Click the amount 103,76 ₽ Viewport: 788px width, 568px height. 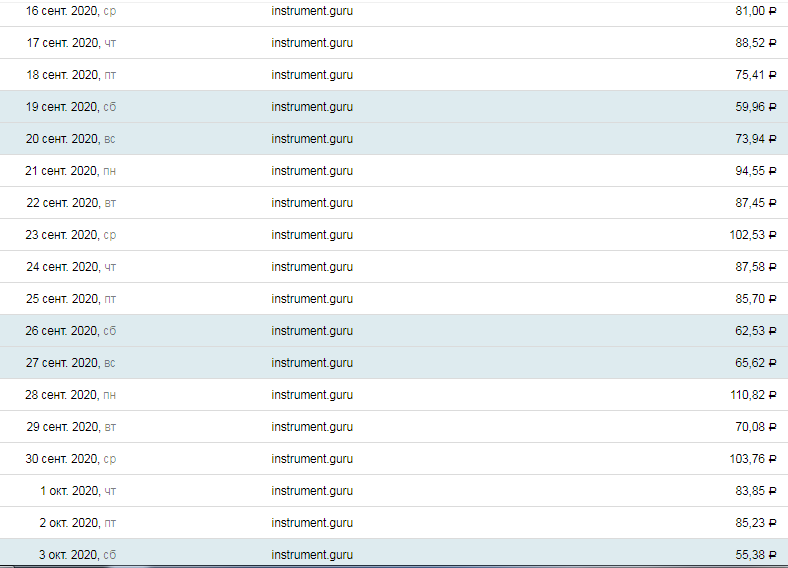click(753, 459)
